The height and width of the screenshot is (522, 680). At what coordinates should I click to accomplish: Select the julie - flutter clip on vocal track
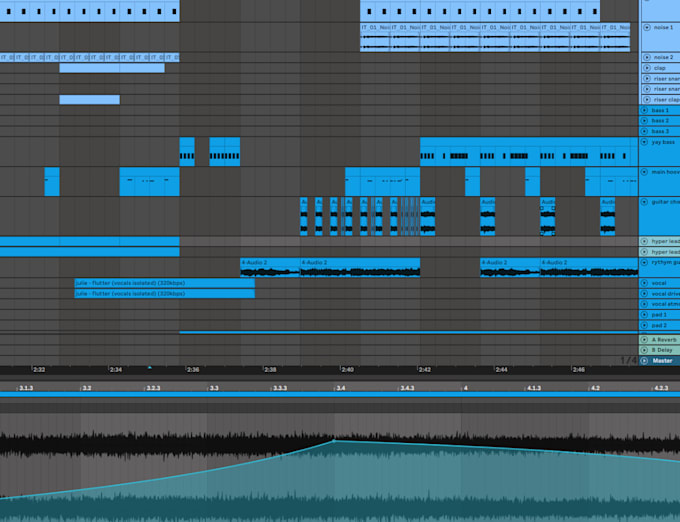pyautogui.click(x=164, y=283)
